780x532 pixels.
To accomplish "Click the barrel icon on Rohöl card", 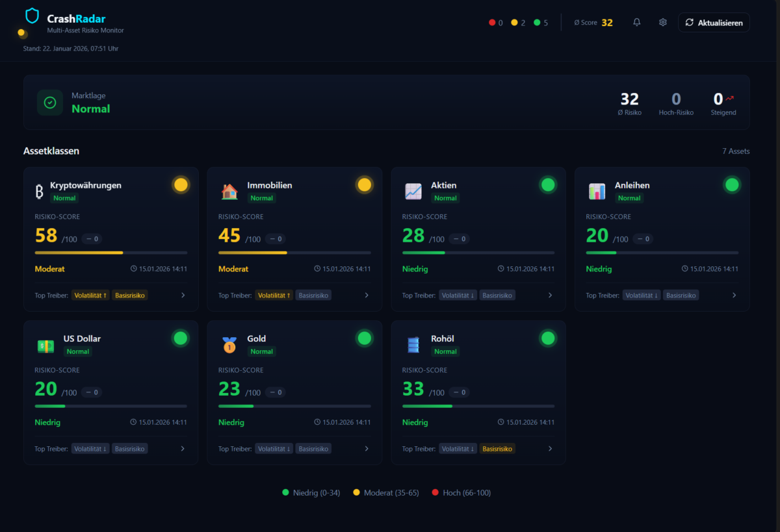I will (413, 346).
